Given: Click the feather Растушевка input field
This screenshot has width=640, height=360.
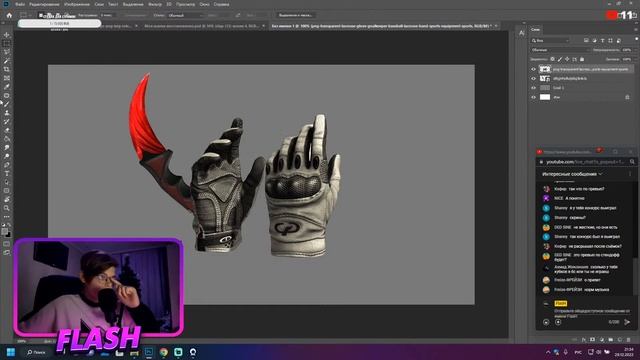Looking at the screenshot, I should (107, 15).
